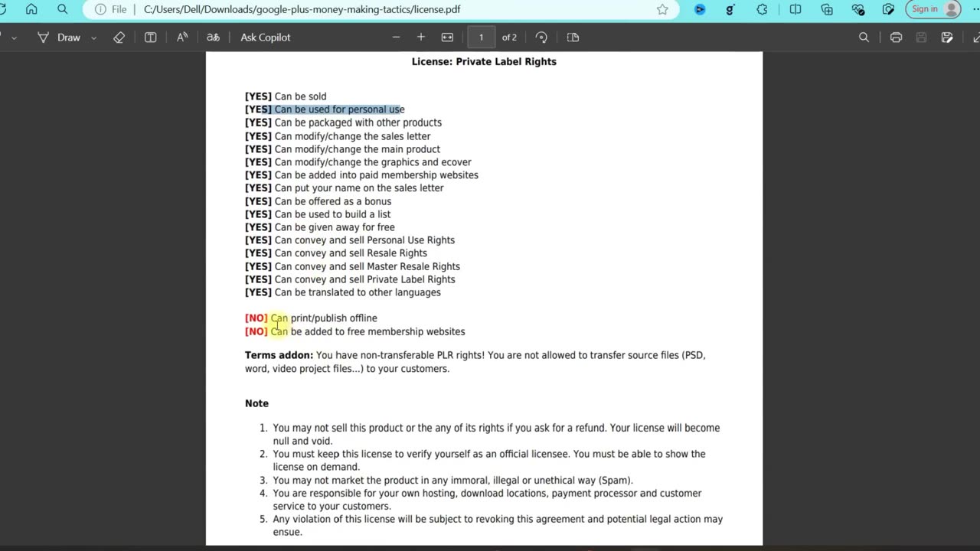This screenshot has height=551, width=980.
Task: Open site information next to File
Action: point(100,9)
